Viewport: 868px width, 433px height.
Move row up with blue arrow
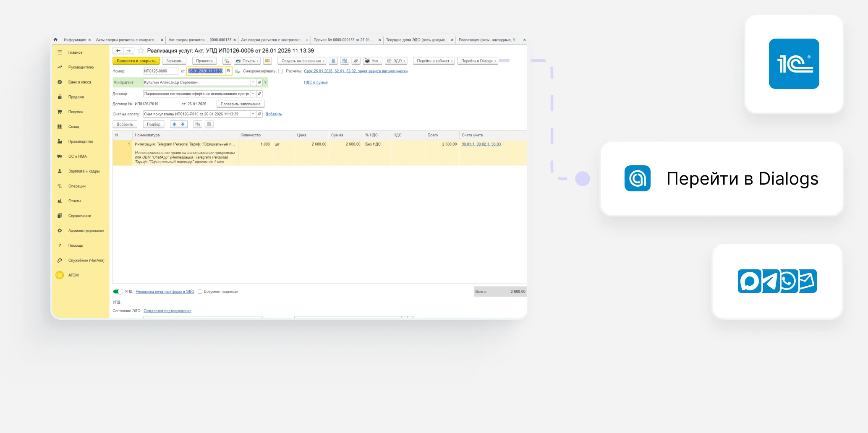[x=174, y=124]
